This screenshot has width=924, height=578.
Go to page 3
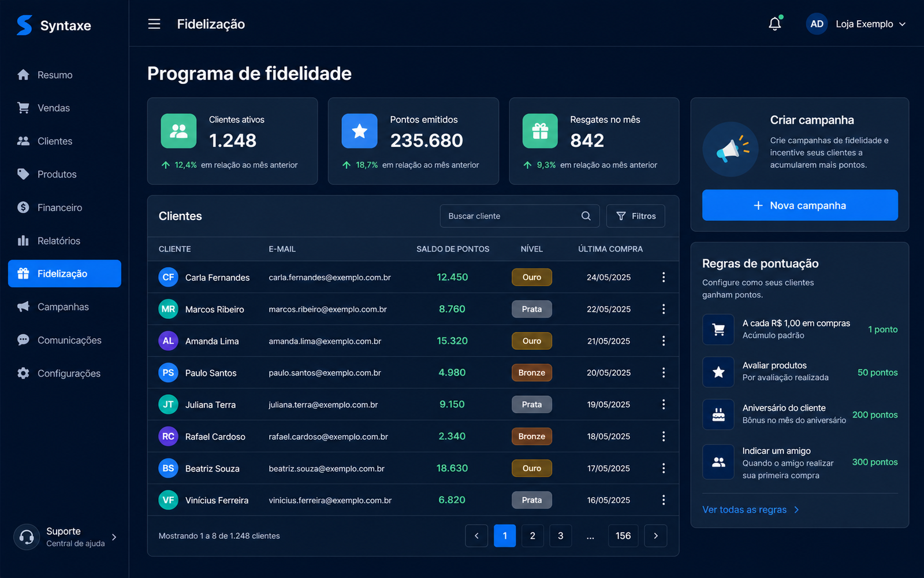pyautogui.click(x=560, y=536)
